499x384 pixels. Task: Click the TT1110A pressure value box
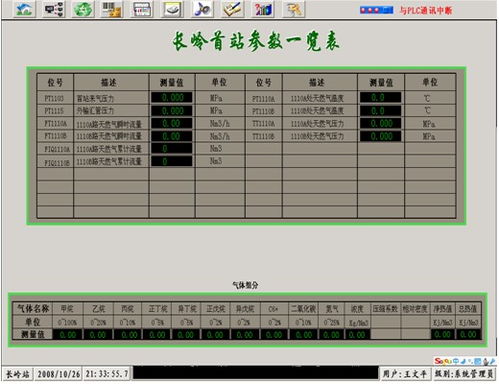(380, 123)
